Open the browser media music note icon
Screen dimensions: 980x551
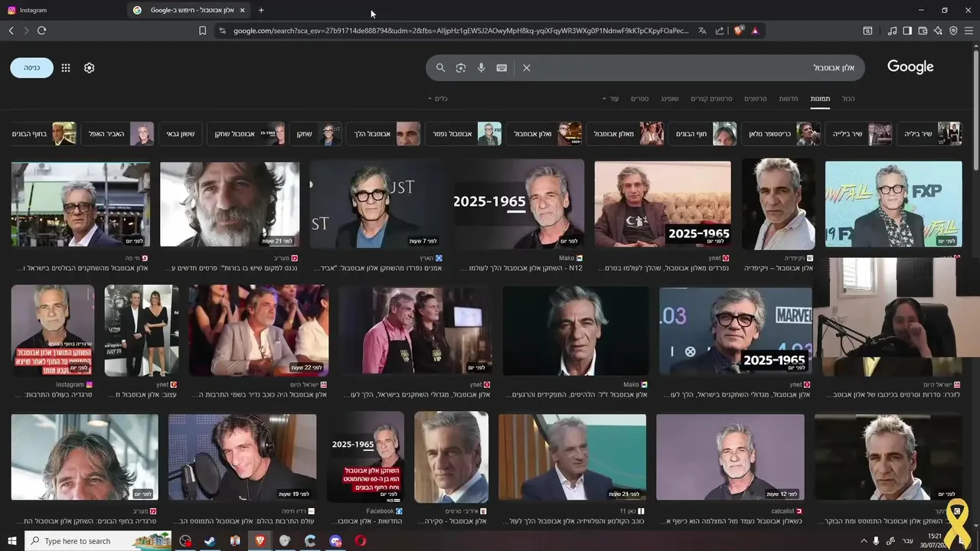pos(892,31)
